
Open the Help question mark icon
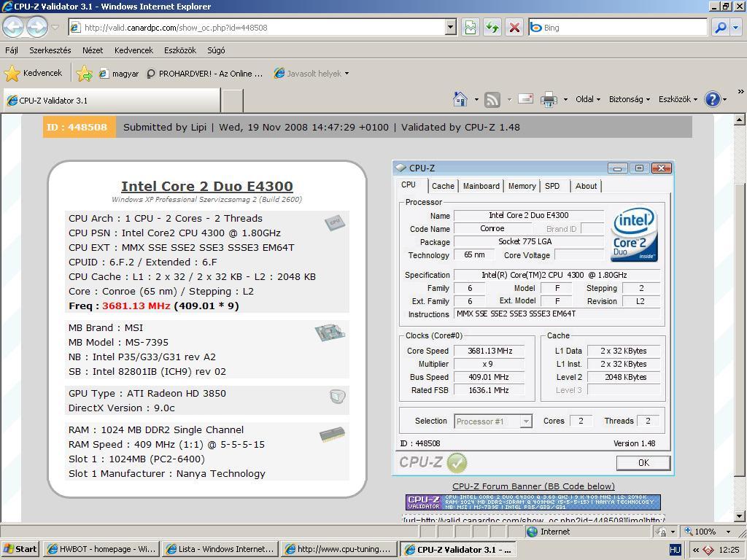pos(712,99)
